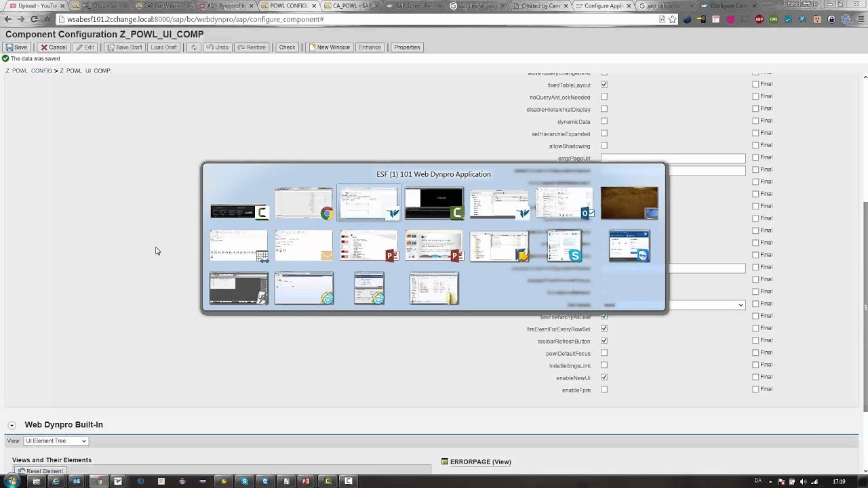Open the AdBlock Plus extension icon
This screenshot has width=868, height=488.
759,19
